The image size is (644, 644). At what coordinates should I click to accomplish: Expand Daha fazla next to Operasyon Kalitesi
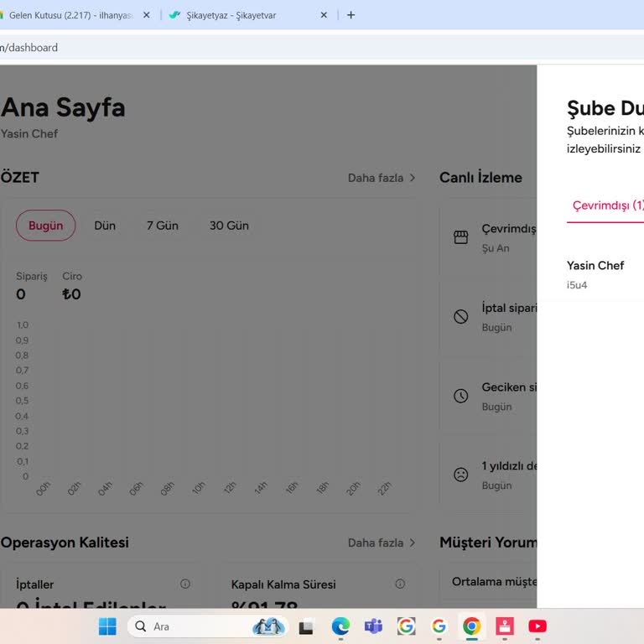pos(382,543)
